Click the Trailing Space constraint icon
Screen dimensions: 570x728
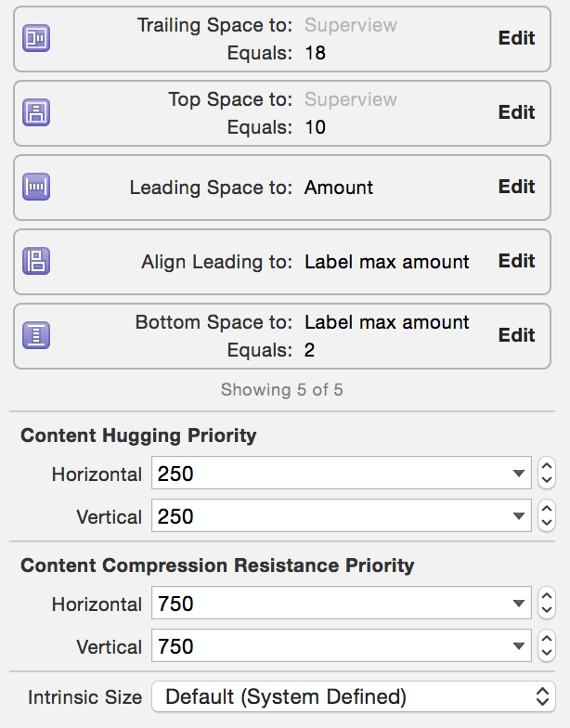[x=36, y=38]
